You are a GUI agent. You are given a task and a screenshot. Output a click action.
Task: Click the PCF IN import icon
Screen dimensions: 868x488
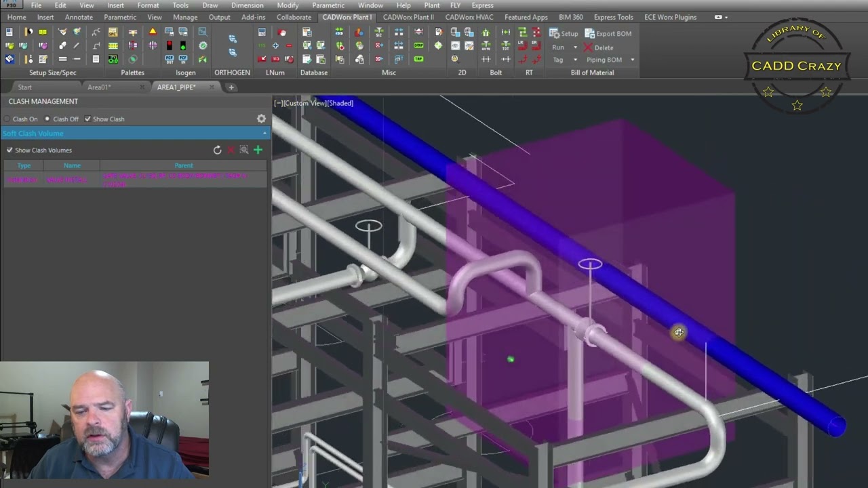click(x=182, y=59)
